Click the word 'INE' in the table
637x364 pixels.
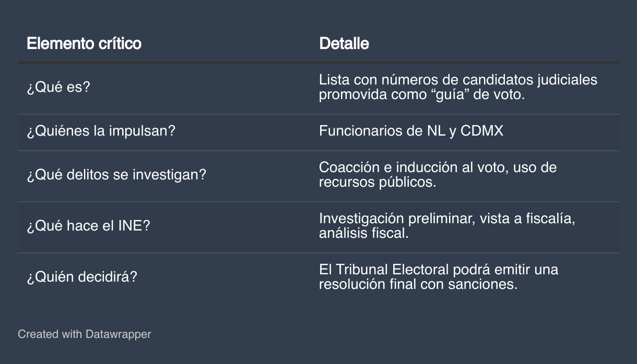point(132,226)
